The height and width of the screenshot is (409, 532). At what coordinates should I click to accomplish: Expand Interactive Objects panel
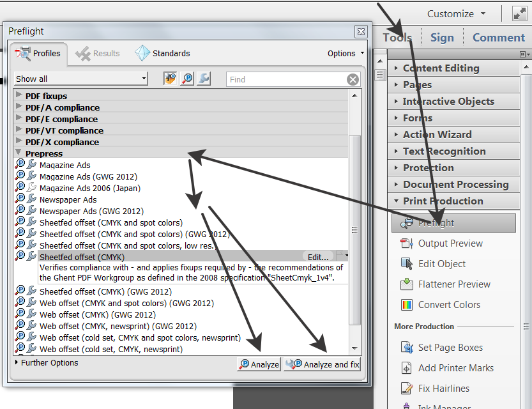point(453,102)
